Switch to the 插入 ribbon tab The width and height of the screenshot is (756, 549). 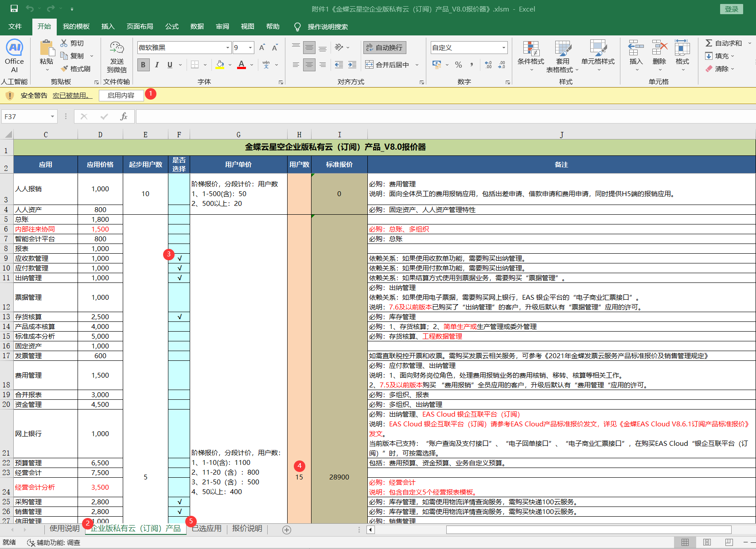[108, 27]
